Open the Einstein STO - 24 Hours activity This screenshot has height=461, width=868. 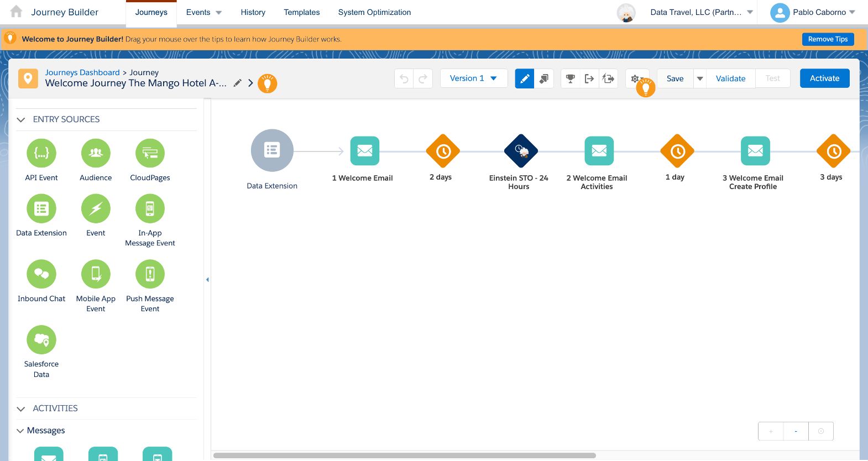(x=521, y=151)
